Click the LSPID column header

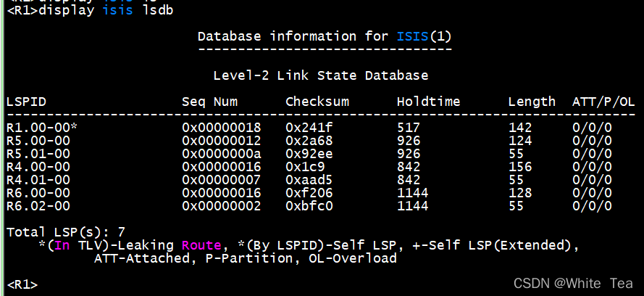pyautogui.click(x=26, y=102)
